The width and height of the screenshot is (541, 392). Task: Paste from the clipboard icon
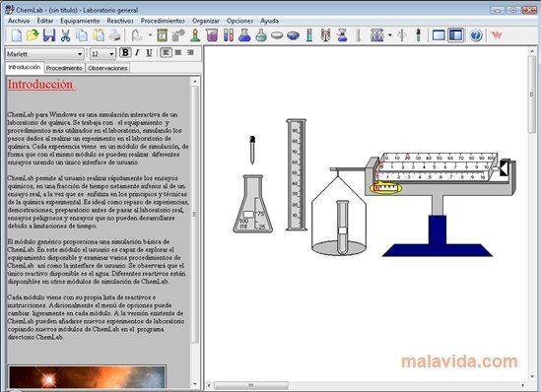(99, 35)
